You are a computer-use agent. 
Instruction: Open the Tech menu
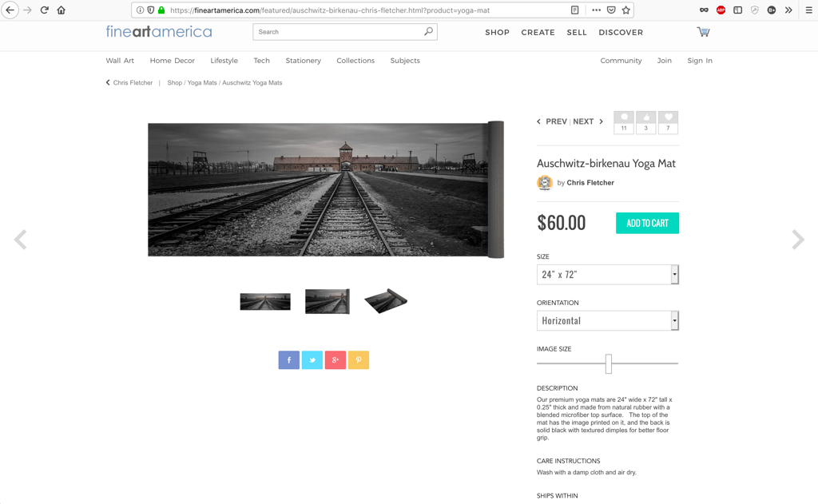click(261, 61)
